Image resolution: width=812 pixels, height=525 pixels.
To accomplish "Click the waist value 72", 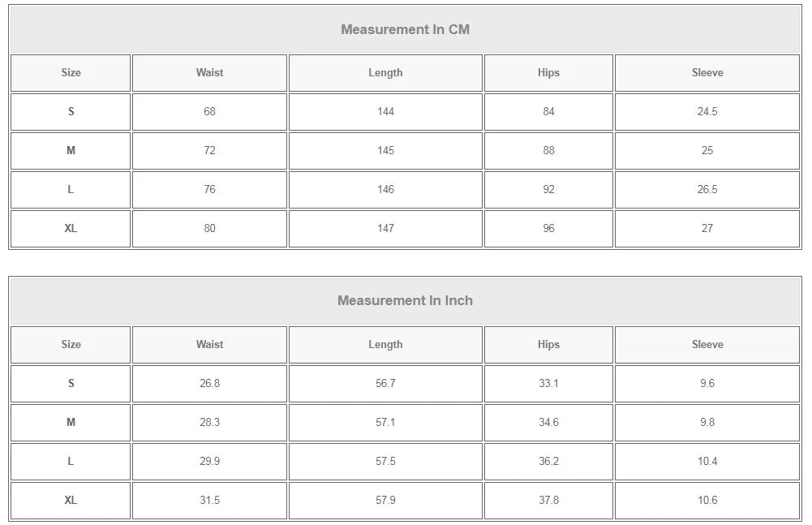I will [209, 151].
